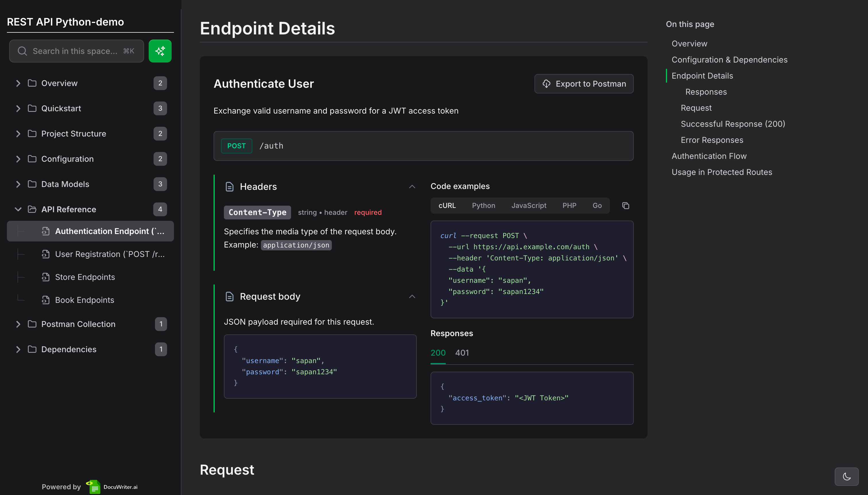The width and height of the screenshot is (868, 495).
Task: Click the User Registration page icon
Action: [x=46, y=254]
